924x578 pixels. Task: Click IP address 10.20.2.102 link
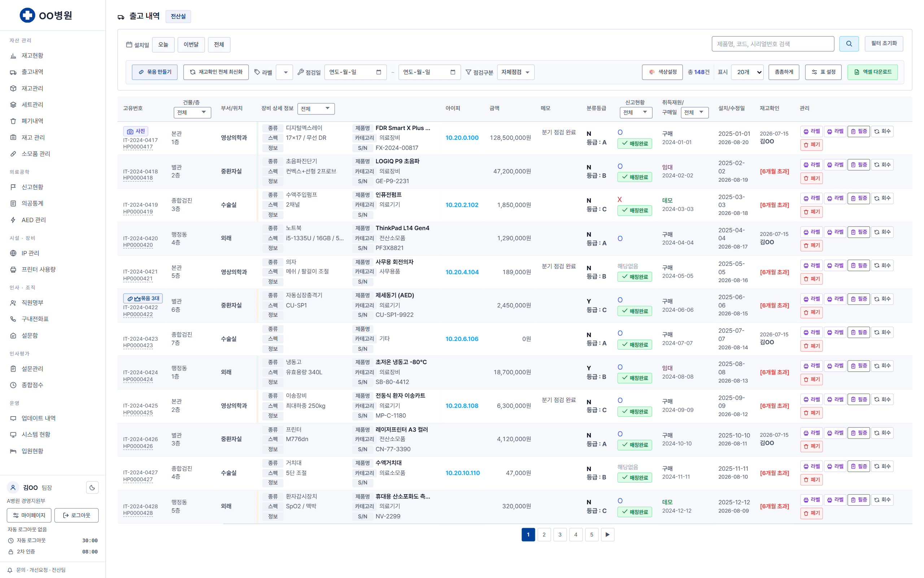click(x=462, y=205)
